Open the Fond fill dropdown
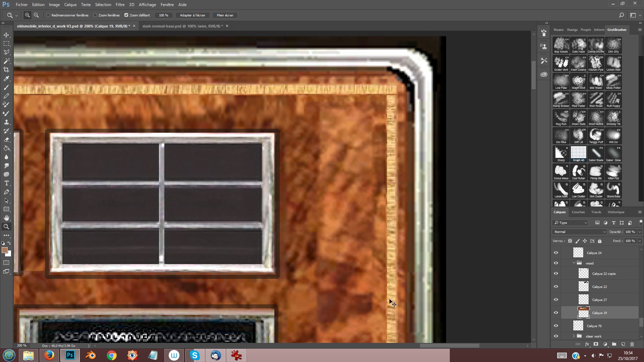 point(640,241)
